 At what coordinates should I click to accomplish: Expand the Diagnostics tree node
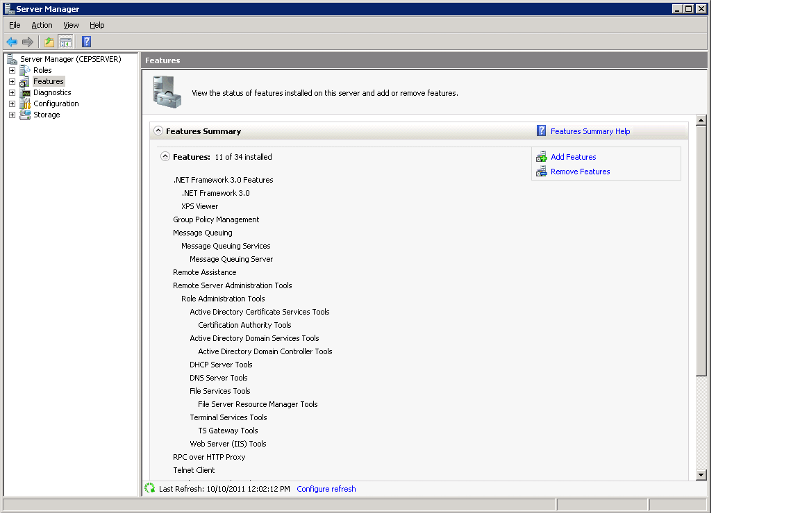[x=11, y=92]
